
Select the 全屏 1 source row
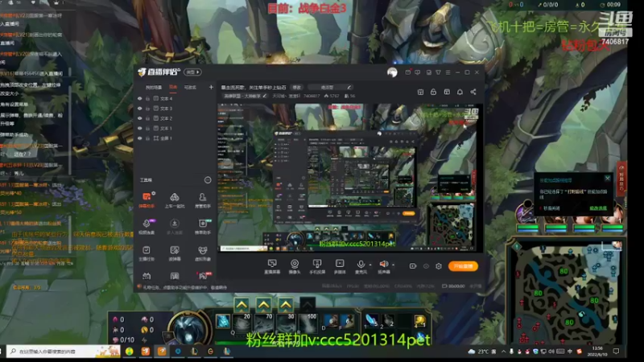point(175,138)
